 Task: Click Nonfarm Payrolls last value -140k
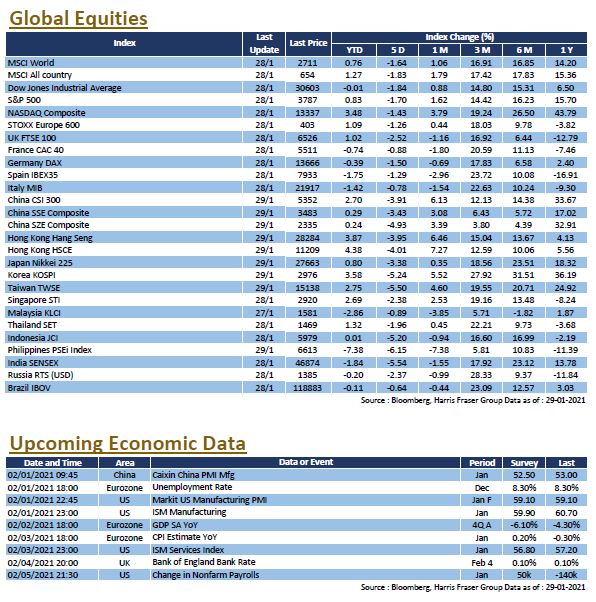[x=566, y=575]
